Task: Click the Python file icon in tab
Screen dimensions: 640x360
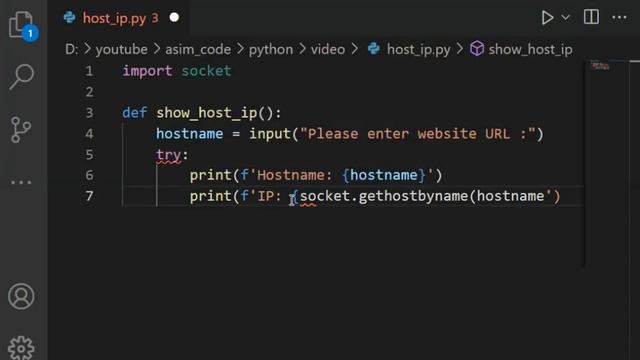Action: coord(69,18)
